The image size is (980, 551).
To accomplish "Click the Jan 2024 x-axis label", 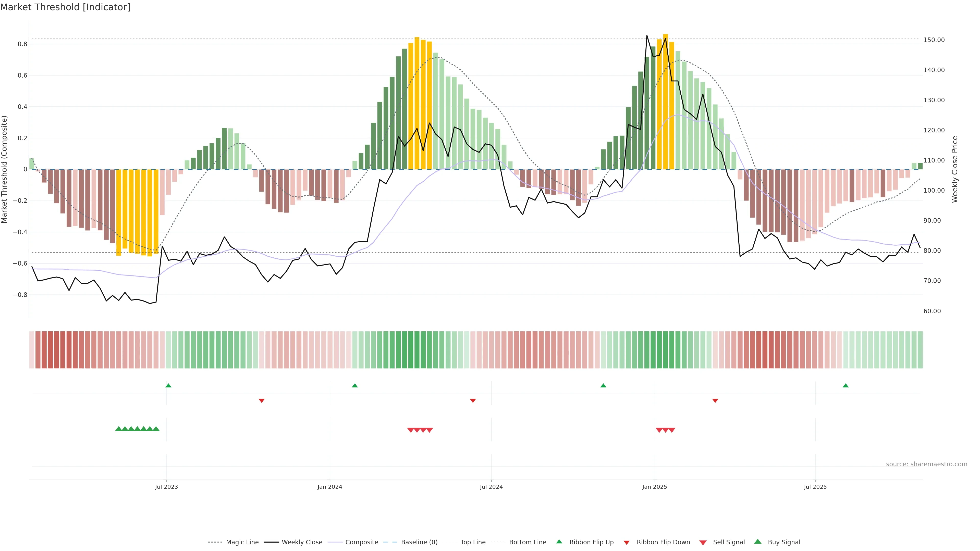I will (330, 487).
